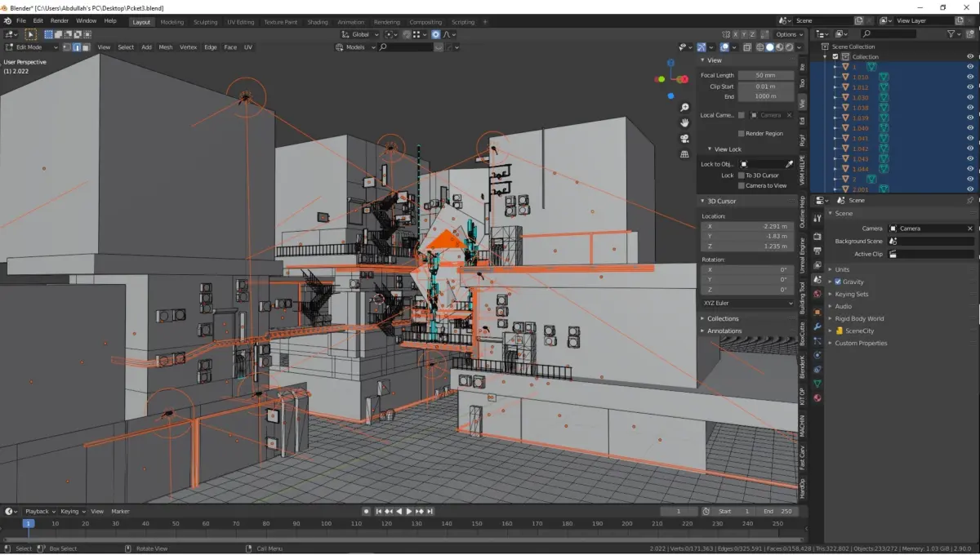Click the eyedropper in Lock to Object field
This screenshot has width=980, height=555.
point(789,164)
